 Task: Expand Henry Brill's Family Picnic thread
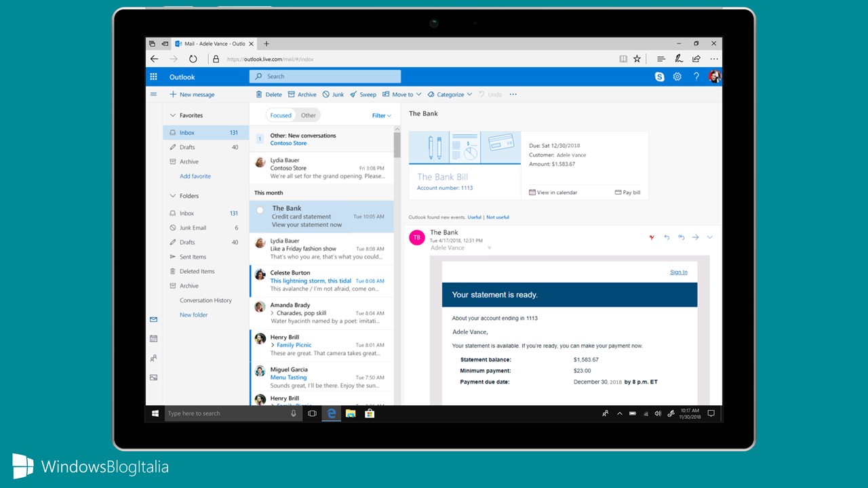[273, 345]
